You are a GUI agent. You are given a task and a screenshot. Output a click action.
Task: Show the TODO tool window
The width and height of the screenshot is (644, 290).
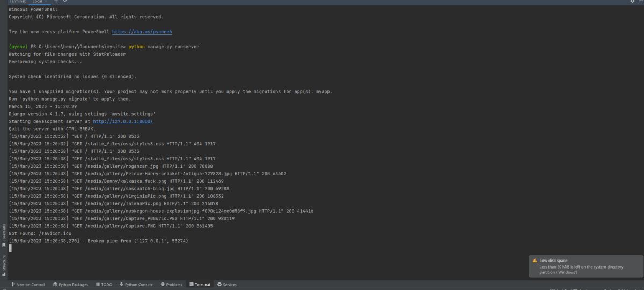tap(104, 285)
